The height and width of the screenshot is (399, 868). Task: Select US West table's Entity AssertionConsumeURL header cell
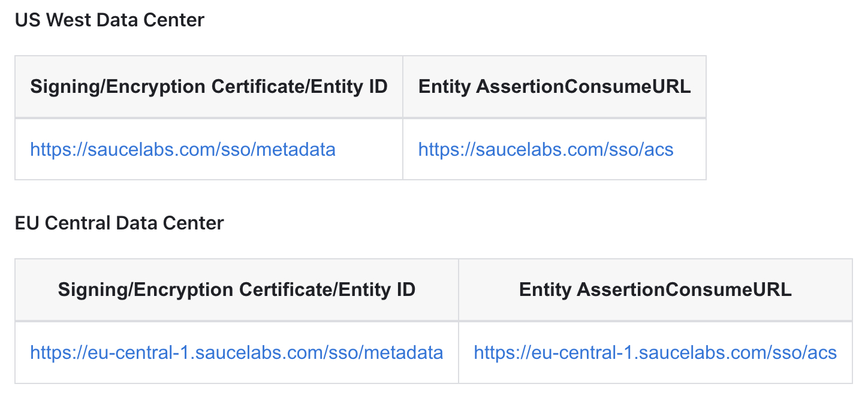coord(554,87)
